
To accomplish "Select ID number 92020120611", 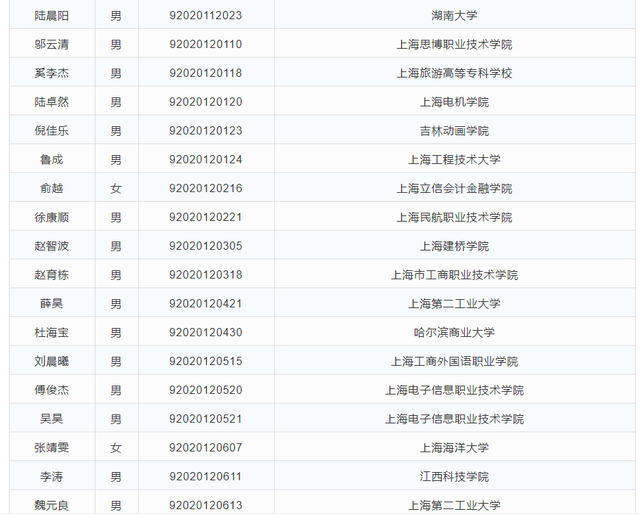I will 206,476.
